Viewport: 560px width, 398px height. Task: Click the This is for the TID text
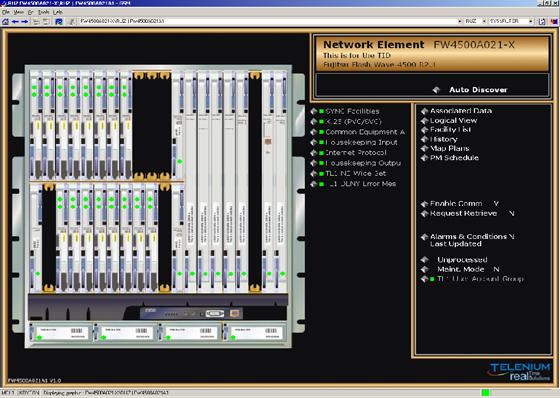[357, 55]
